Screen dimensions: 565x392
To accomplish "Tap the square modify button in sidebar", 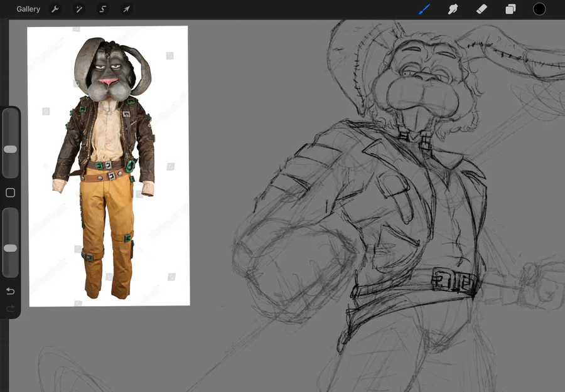I will tap(11, 193).
